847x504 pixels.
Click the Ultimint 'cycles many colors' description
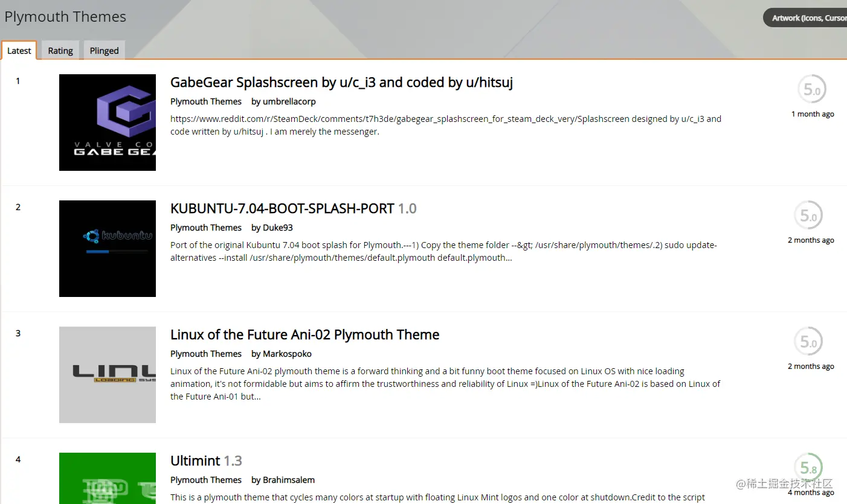(x=437, y=497)
